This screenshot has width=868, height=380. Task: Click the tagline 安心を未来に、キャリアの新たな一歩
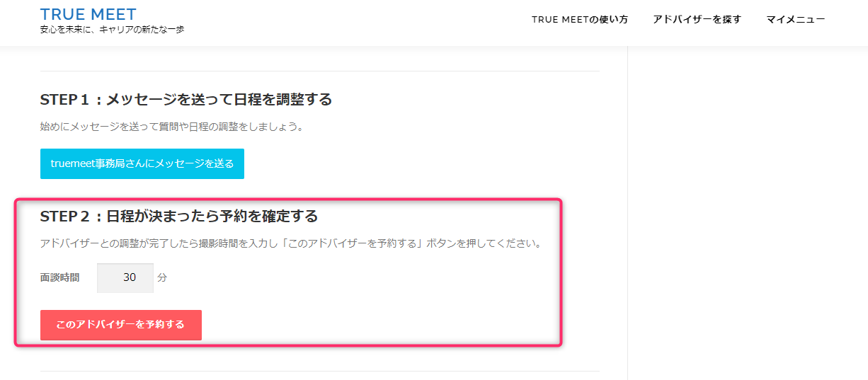[113, 30]
